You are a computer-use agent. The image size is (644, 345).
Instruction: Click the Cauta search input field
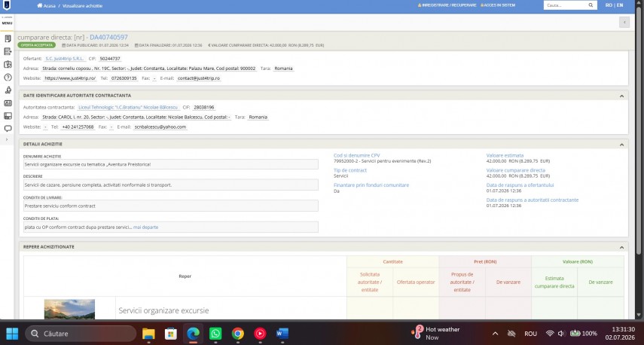pyautogui.click(x=565, y=5)
